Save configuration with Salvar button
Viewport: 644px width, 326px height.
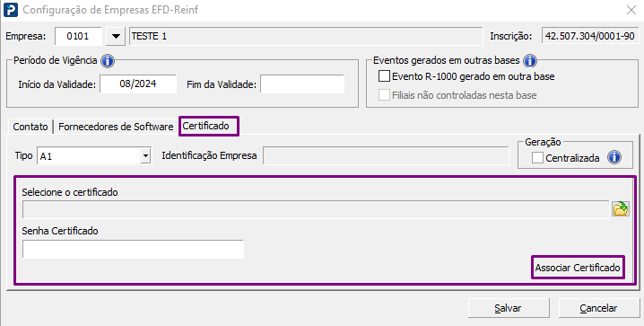[509, 308]
